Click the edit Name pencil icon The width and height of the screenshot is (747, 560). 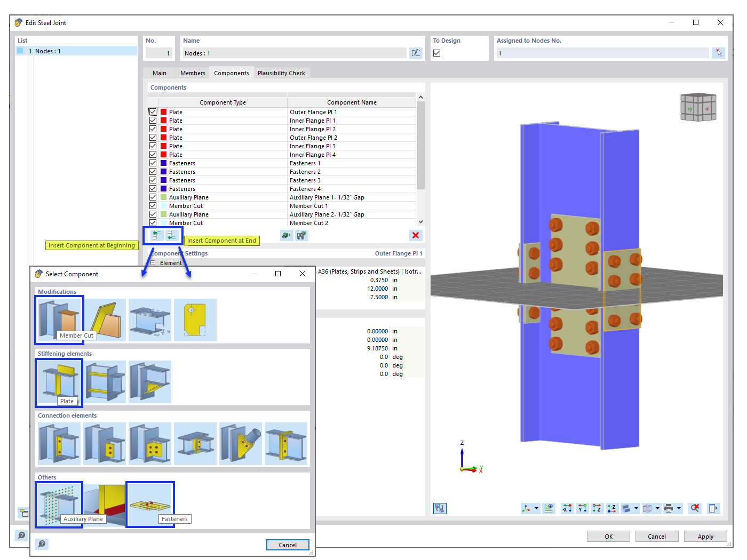416,53
